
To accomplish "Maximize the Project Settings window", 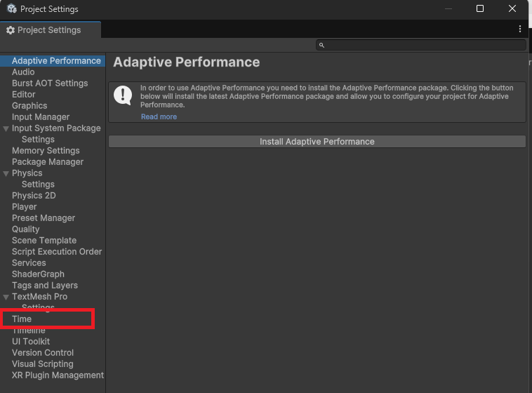I will tap(480, 9).
